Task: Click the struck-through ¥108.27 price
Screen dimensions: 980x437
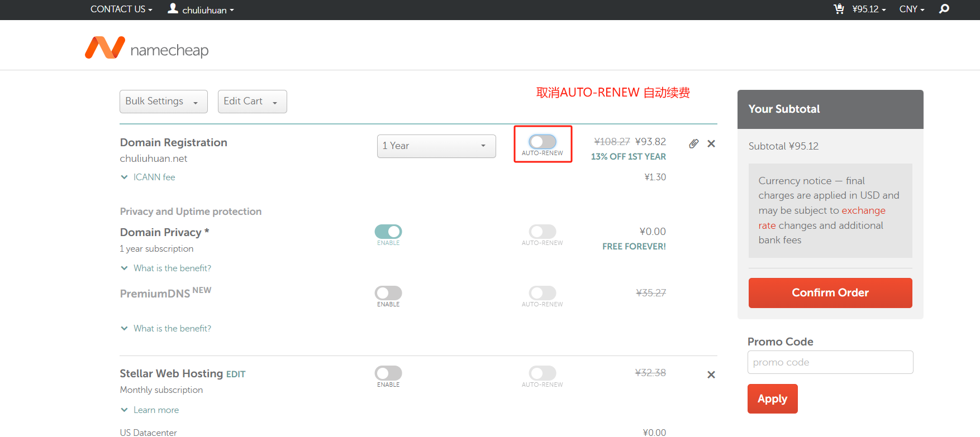Action: tap(612, 142)
